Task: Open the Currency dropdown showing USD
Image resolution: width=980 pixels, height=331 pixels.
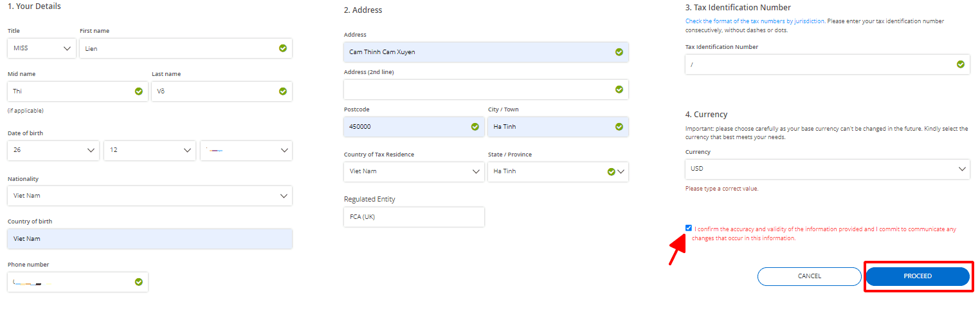Action: 828,169
